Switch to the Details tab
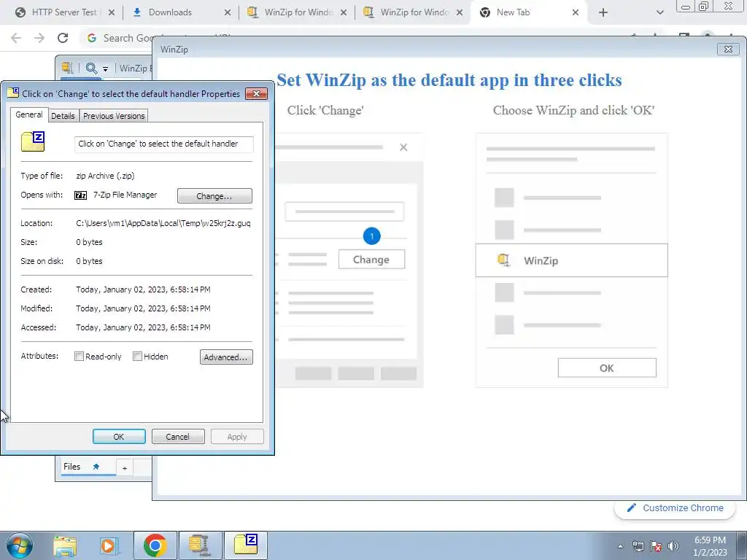This screenshot has width=747, height=560. pos(63,116)
